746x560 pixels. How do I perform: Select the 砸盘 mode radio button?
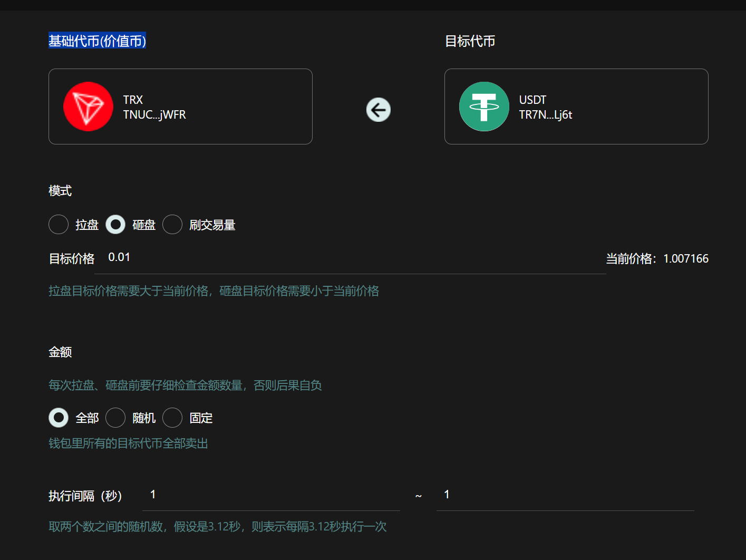115,225
